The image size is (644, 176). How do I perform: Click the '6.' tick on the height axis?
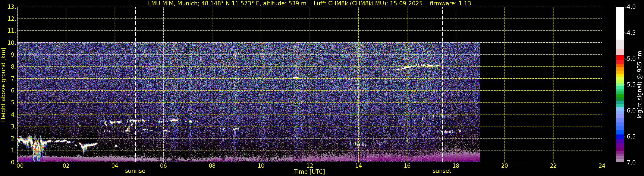tap(13, 91)
